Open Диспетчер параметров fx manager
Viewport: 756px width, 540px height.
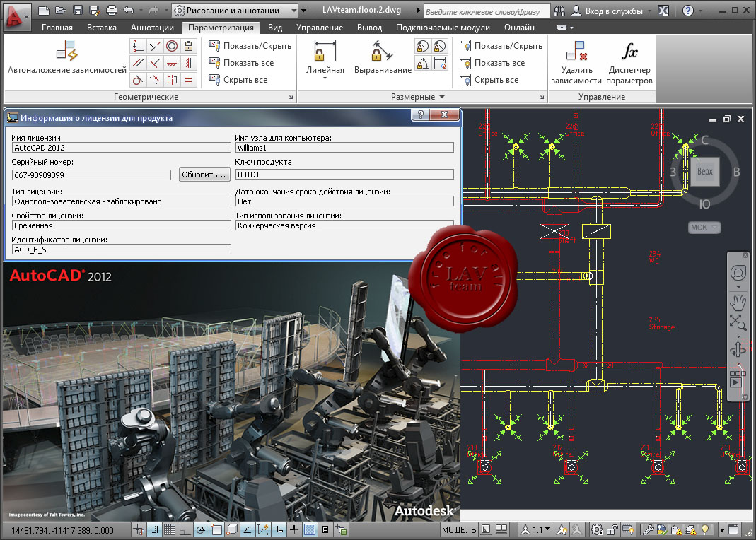click(629, 63)
